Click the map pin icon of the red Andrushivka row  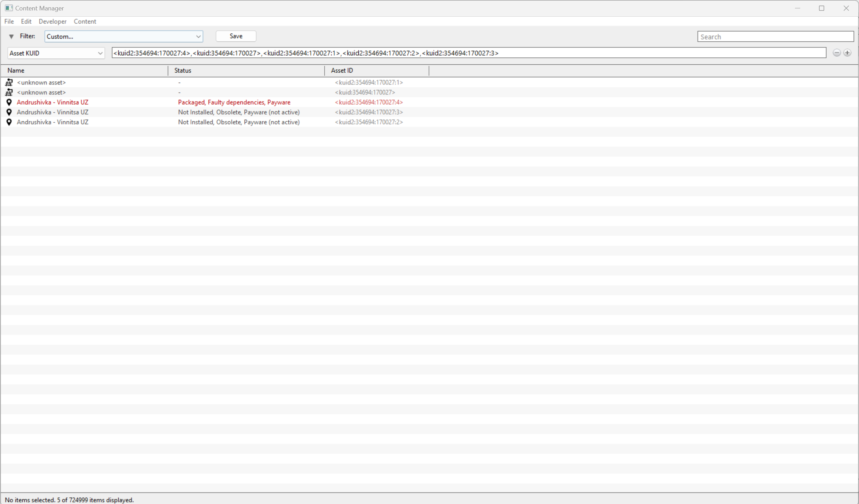pos(9,102)
